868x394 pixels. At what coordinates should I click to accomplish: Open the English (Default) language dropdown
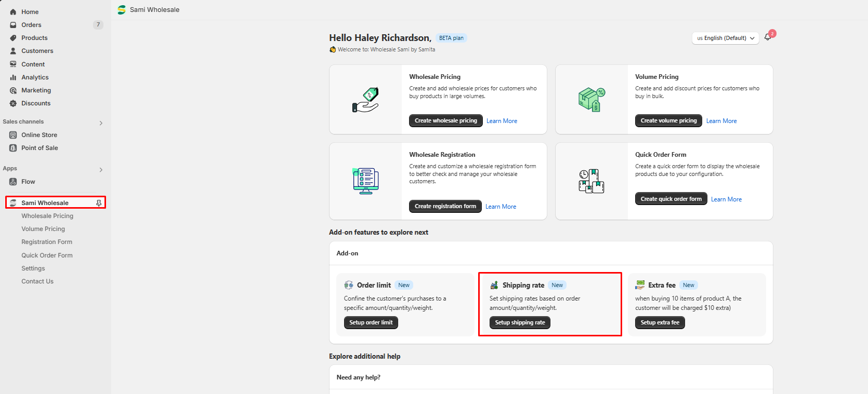(x=725, y=38)
